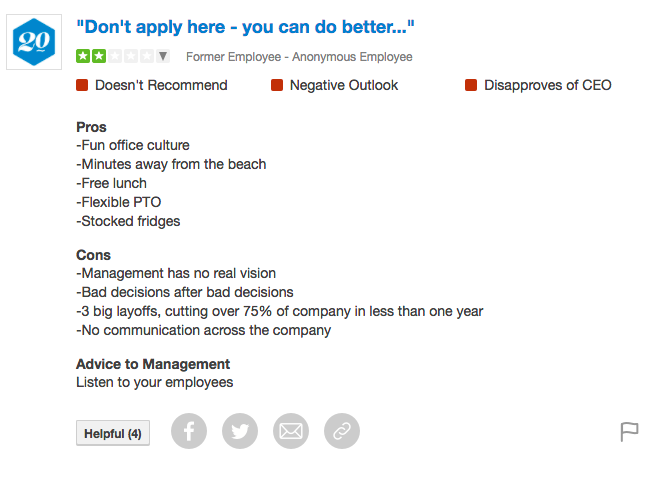
Task: Click the red Disapproves of CEO square
Action: (471, 85)
